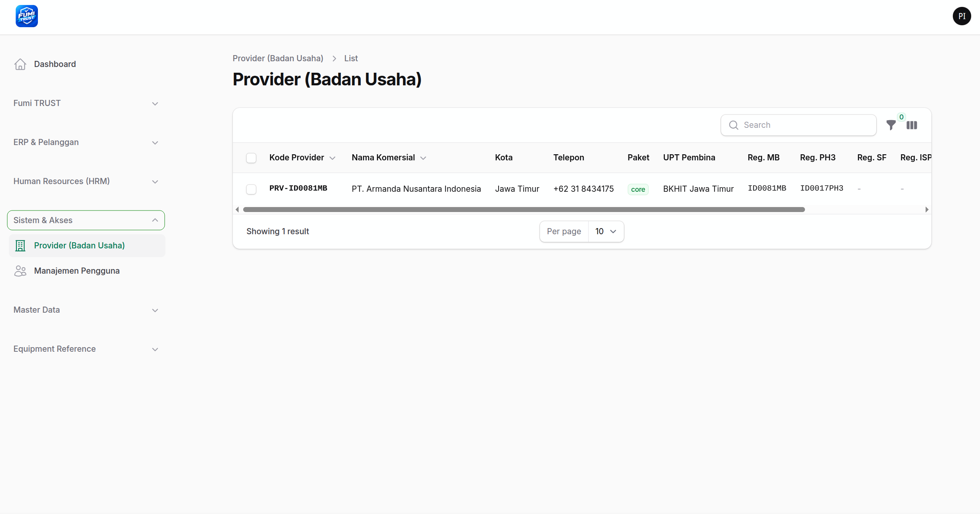
Task: Click the Provider (Badan Usaha) breadcrumb link
Action: click(x=278, y=58)
